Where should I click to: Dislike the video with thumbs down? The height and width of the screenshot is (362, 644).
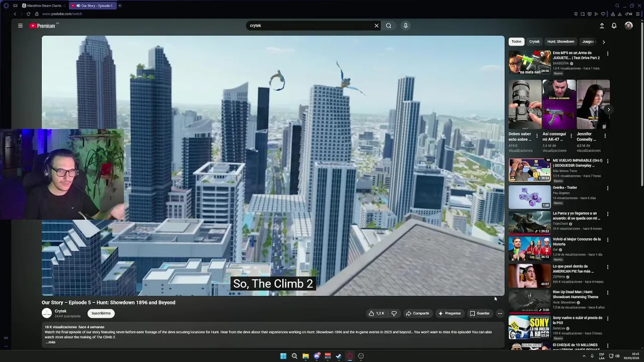pyautogui.click(x=394, y=313)
